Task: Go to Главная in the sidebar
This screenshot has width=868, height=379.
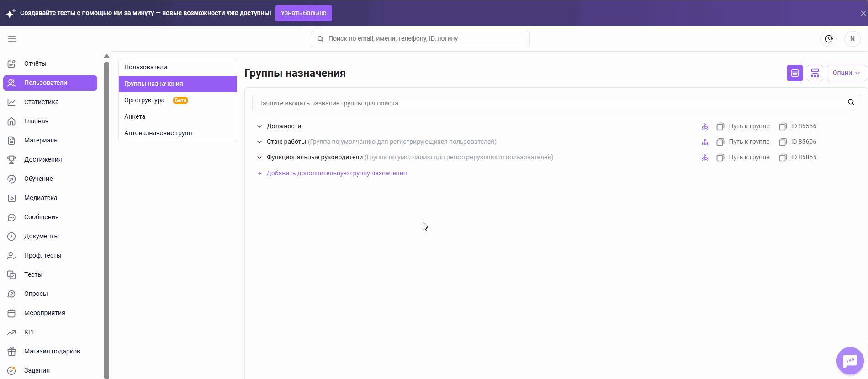Action: tap(50, 121)
